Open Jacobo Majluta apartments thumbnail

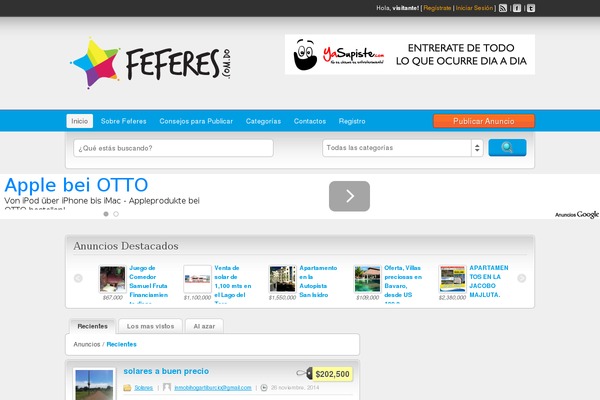[x=452, y=279]
